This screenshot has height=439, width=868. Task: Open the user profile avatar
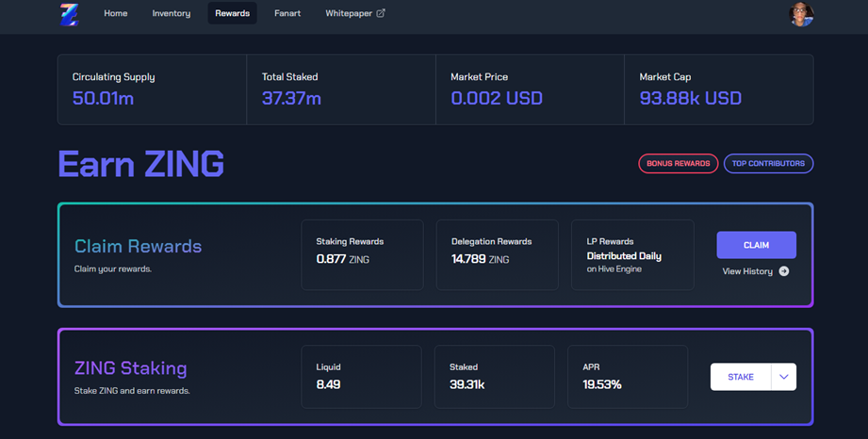(x=801, y=14)
